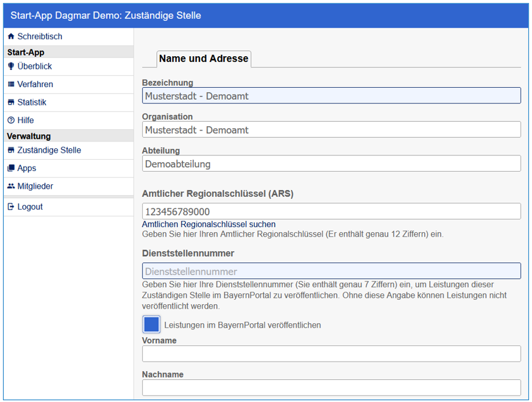Toggle Leistungen im BayernPortal veröffentlichen checkbox

151,324
